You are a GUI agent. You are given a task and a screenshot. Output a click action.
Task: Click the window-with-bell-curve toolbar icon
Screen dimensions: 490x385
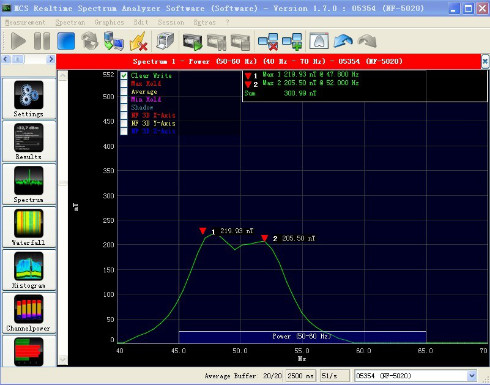click(319, 41)
